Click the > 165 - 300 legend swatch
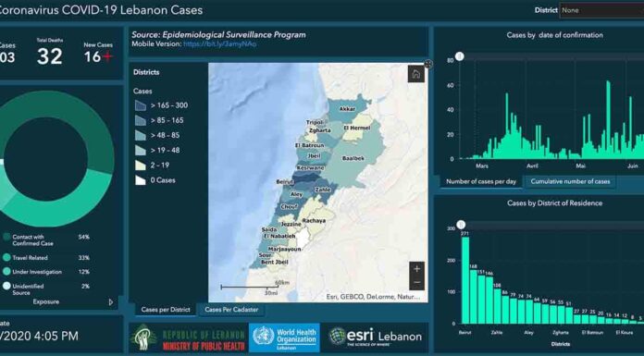Screen dimensions: 644x356 (x=141, y=105)
